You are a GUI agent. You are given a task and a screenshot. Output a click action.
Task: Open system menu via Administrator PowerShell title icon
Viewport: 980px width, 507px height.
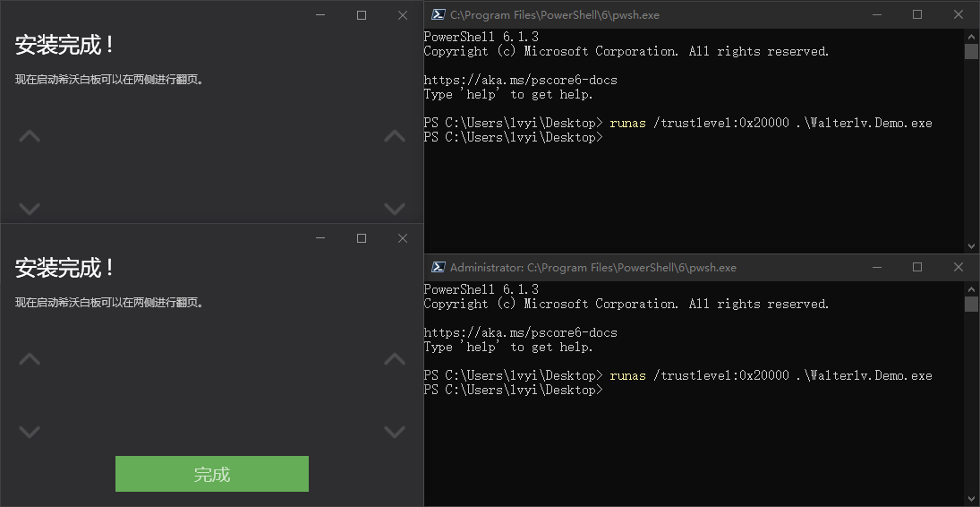click(439, 267)
